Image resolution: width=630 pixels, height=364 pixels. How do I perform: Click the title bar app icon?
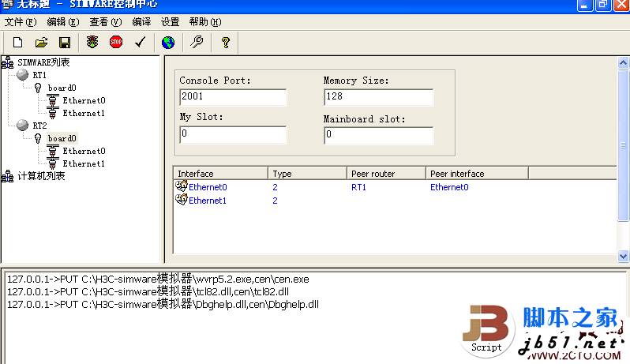[8, 5]
